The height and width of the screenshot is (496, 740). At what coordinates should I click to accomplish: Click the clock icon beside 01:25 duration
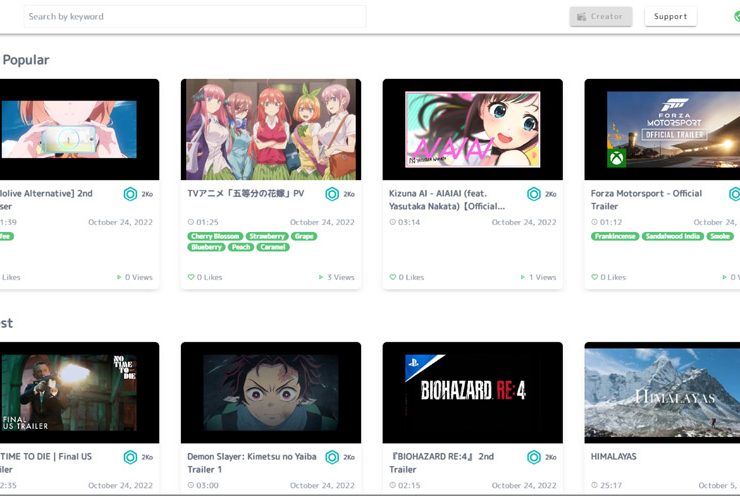point(191,222)
